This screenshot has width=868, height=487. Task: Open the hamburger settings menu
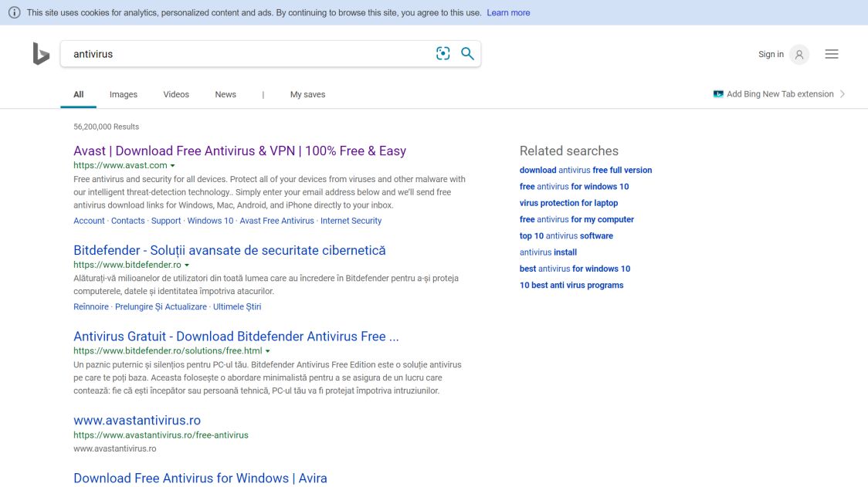click(x=832, y=54)
